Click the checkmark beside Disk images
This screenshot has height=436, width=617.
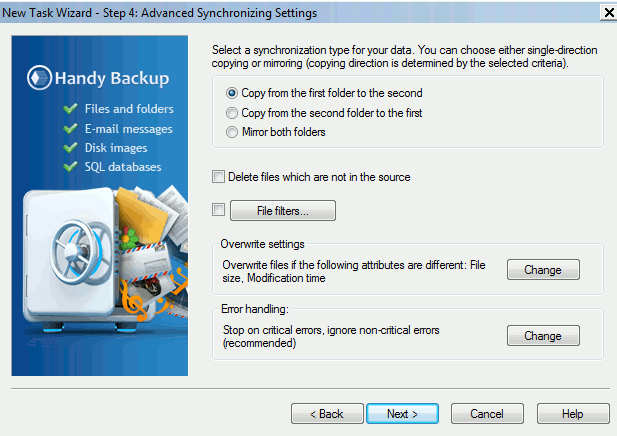tap(70, 148)
